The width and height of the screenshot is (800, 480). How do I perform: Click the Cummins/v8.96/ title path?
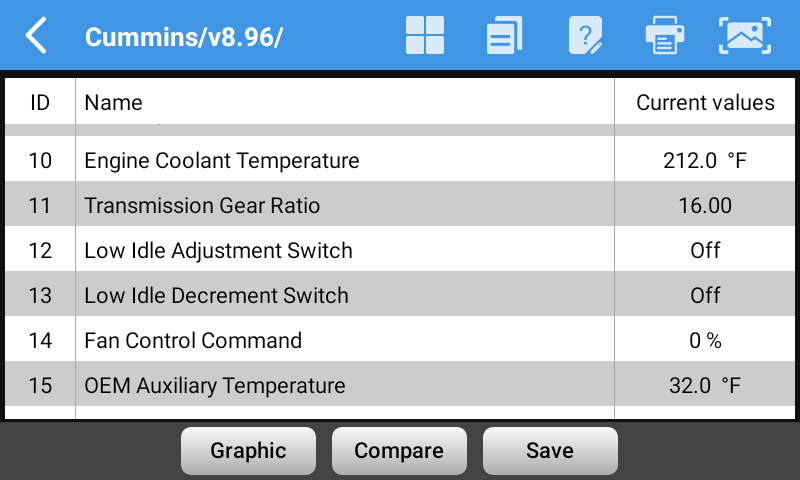[184, 37]
